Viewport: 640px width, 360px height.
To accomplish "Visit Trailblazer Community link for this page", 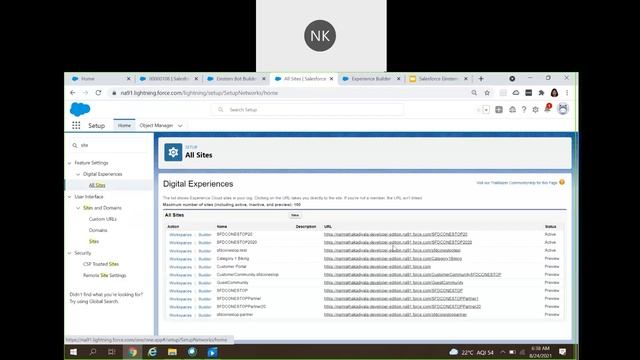I will (517, 183).
